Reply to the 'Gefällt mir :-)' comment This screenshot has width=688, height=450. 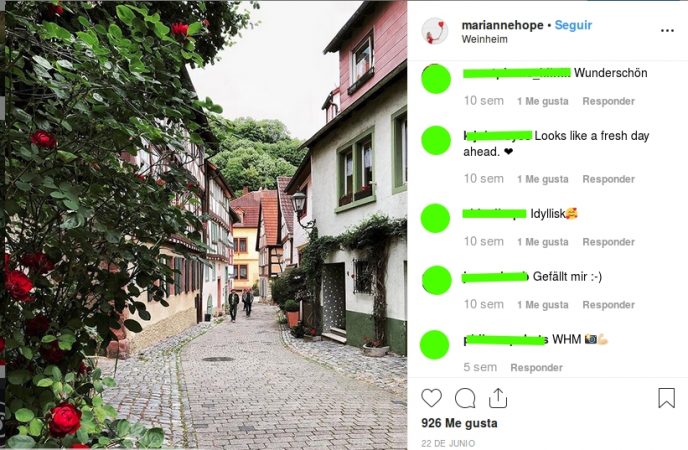click(608, 305)
